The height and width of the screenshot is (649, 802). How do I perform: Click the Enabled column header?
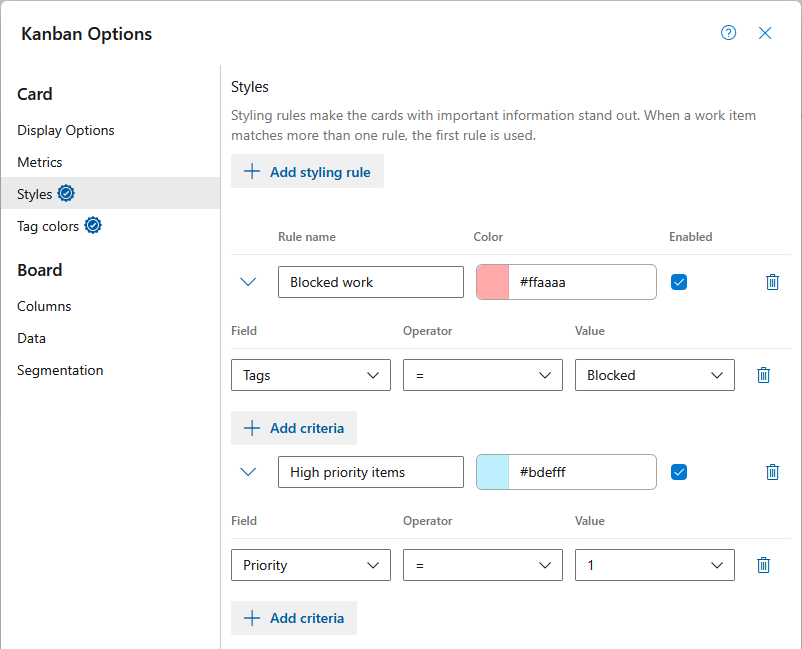(690, 237)
